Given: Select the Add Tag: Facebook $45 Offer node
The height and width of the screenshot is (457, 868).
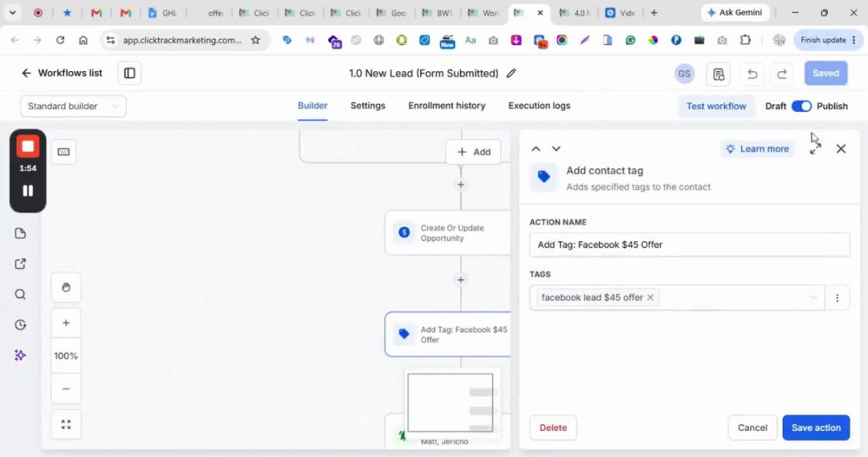Looking at the screenshot, I should click(448, 334).
